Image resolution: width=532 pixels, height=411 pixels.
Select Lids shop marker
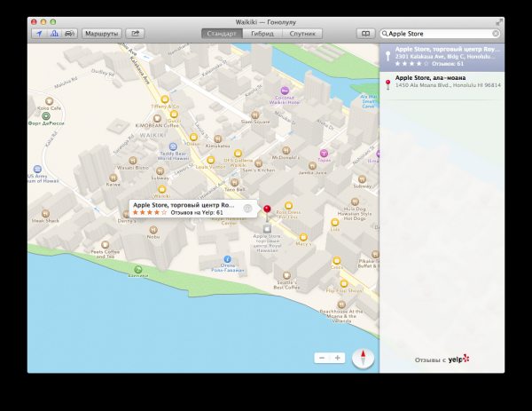point(335,222)
